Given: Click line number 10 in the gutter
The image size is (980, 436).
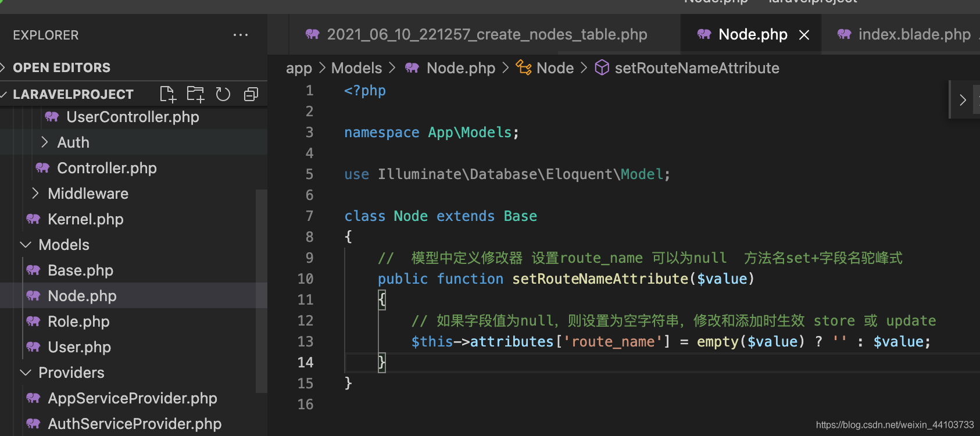Looking at the screenshot, I should pyautogui.click(x=305, y=279).
